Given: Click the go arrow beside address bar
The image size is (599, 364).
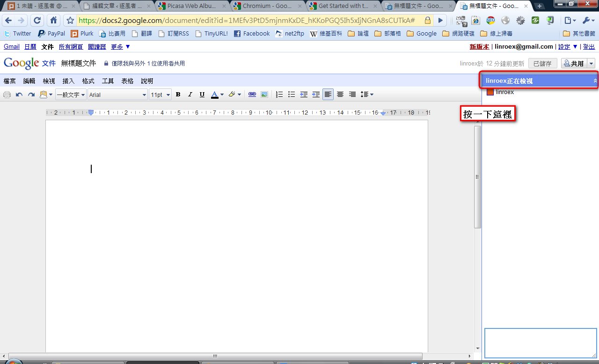Looking at the screenshot, I should (441, 21).
